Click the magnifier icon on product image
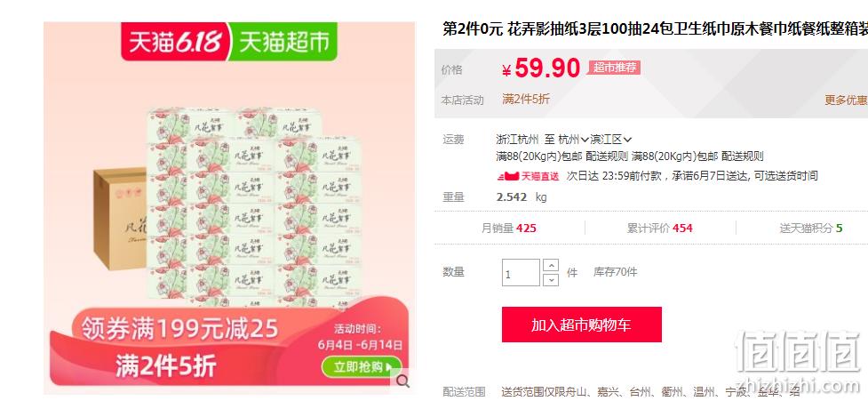 (403, 381)
